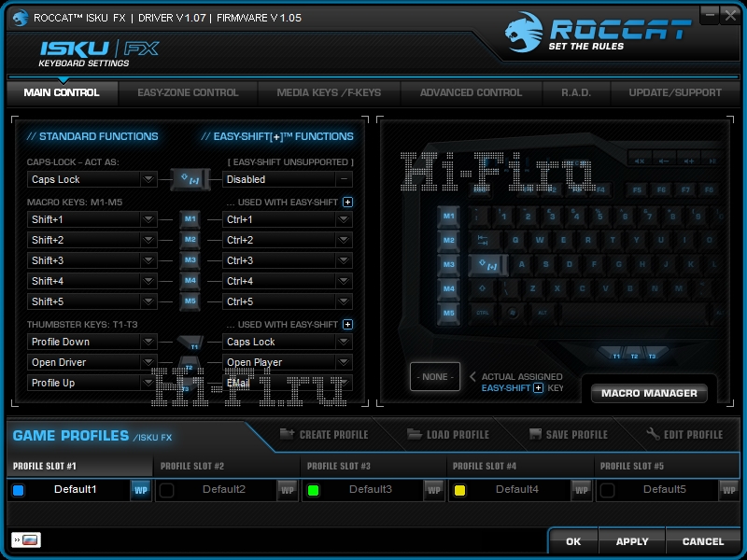Click the Roccat logo in the header

[598, 33]
